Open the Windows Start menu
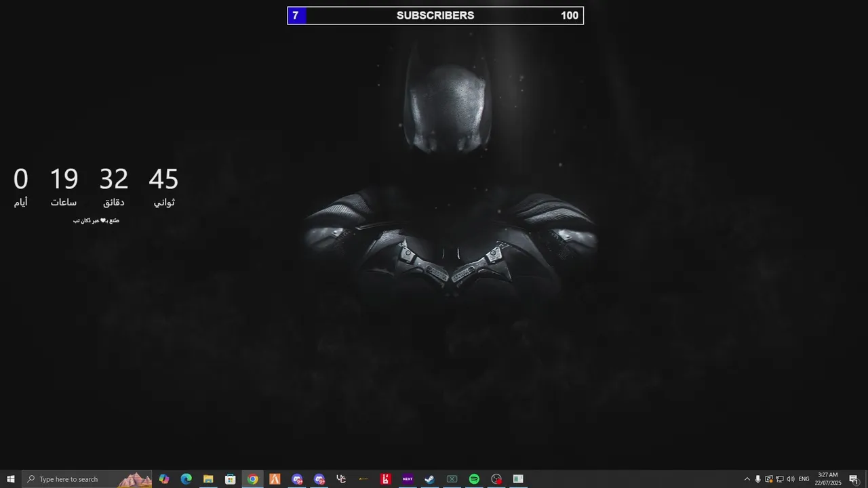 pyautogui.click(x=11, y=479)
